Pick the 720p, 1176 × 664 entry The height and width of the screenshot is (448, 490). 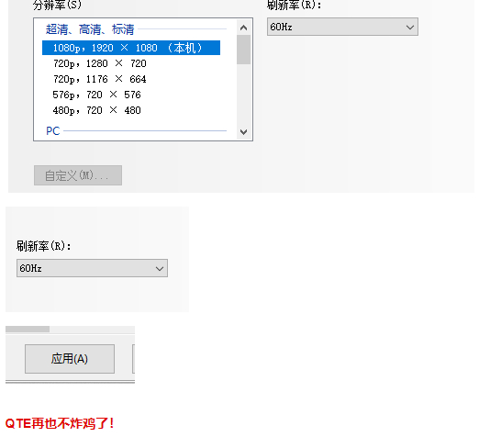pyautogui.click(x=99, y=79)
